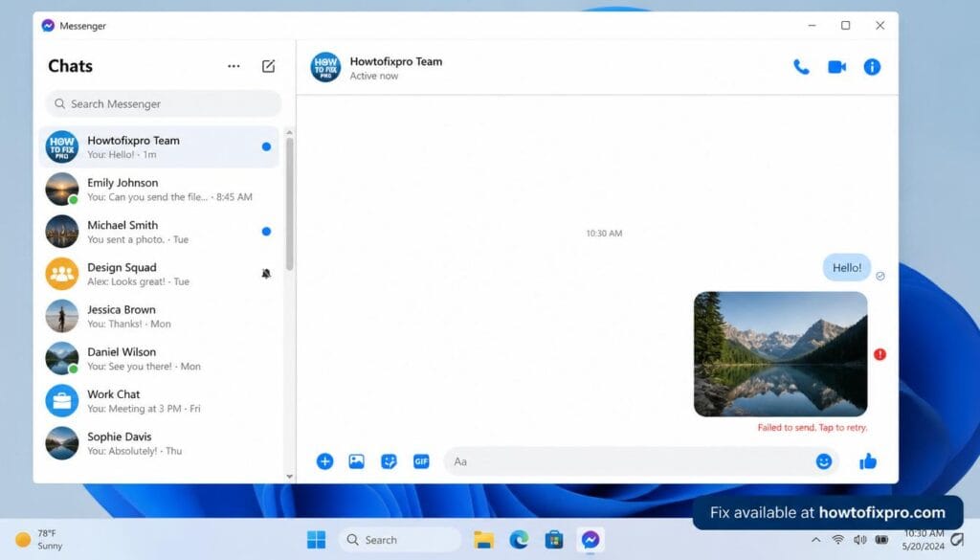Choose a sticker icon in composer
980x560 pixels.
389,461
